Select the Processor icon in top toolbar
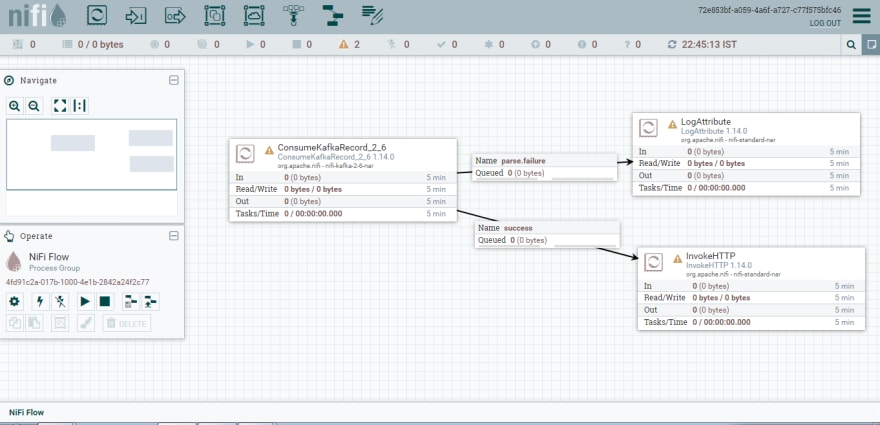This screenshot has width=880, height=425. coord(97,15)
